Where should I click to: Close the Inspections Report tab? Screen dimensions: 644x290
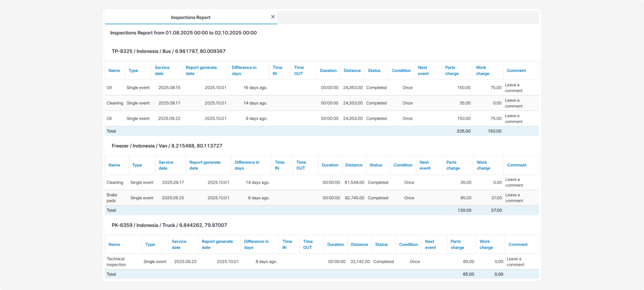273,17
